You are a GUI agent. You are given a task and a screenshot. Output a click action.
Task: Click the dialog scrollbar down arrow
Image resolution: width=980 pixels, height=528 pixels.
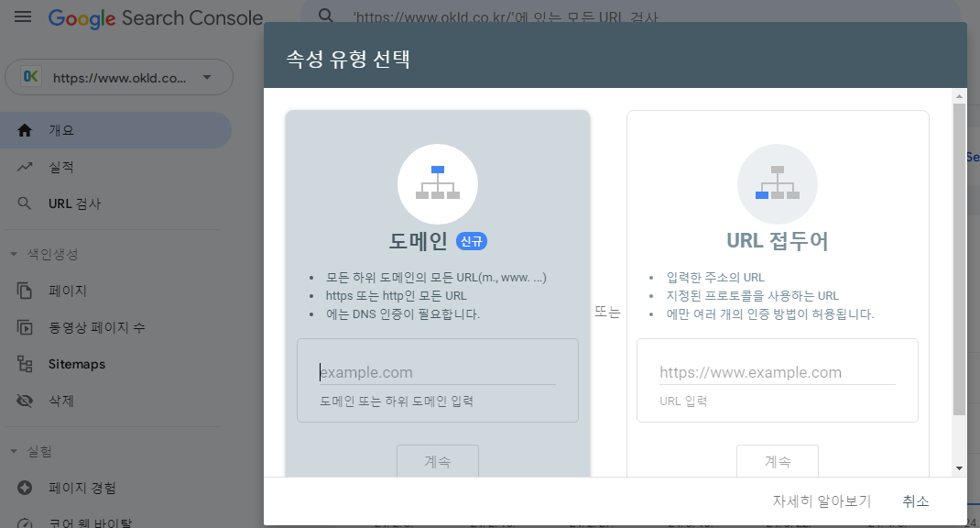pyautogui.click(x=959, y=467)
